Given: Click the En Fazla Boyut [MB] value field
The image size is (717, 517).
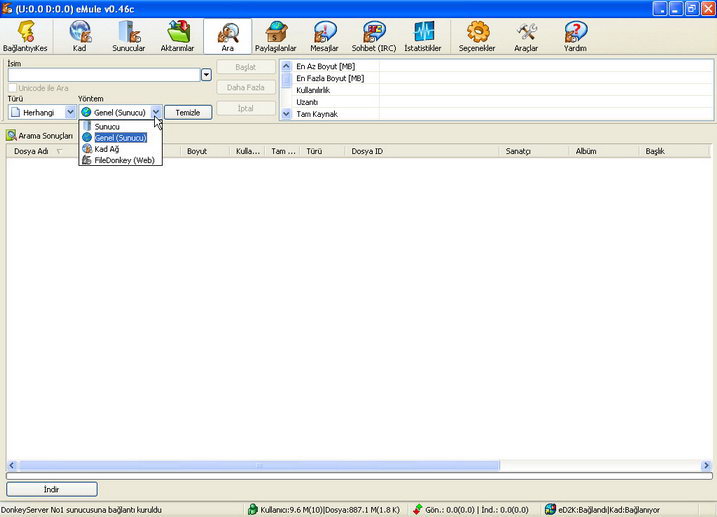Looking at the screenshot, I should 546,78.
